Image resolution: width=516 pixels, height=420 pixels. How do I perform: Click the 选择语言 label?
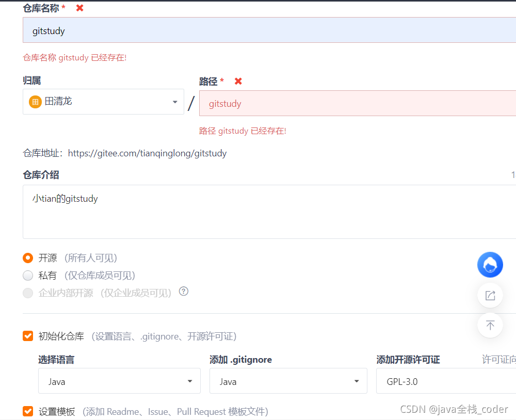click(x=56, y=360)
